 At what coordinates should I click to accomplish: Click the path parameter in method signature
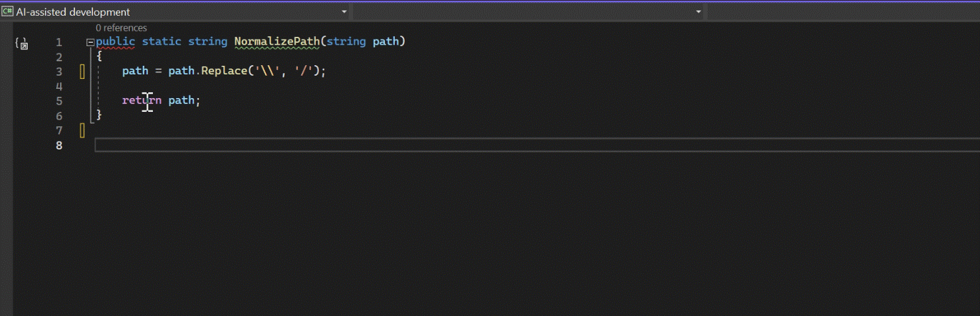point(386,41)
